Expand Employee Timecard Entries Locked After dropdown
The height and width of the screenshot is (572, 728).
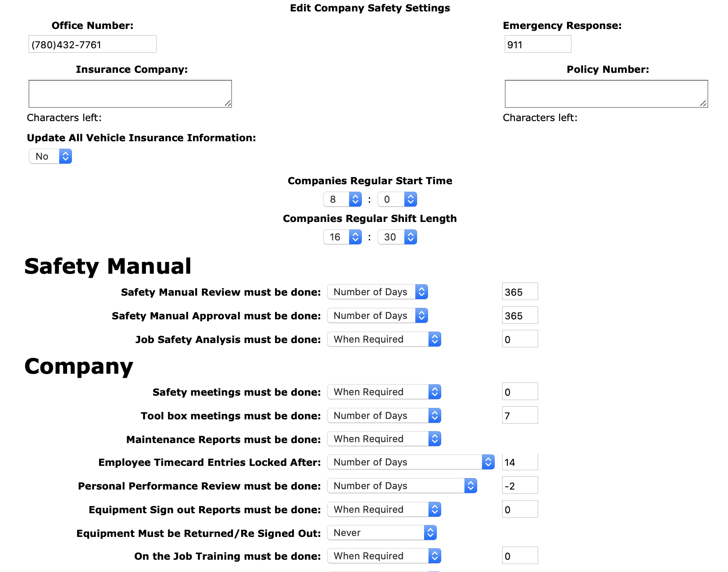tap(410, 462)
